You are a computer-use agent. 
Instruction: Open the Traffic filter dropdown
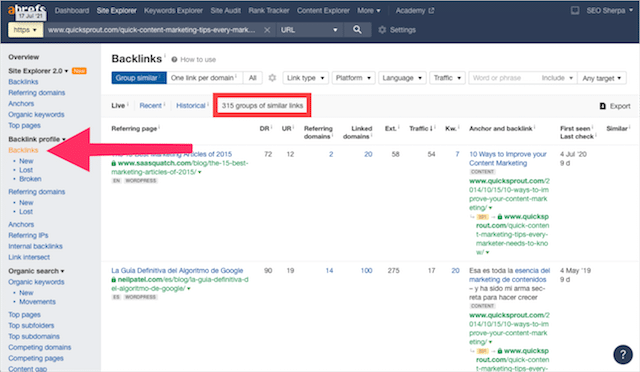(x=447, y=78)
